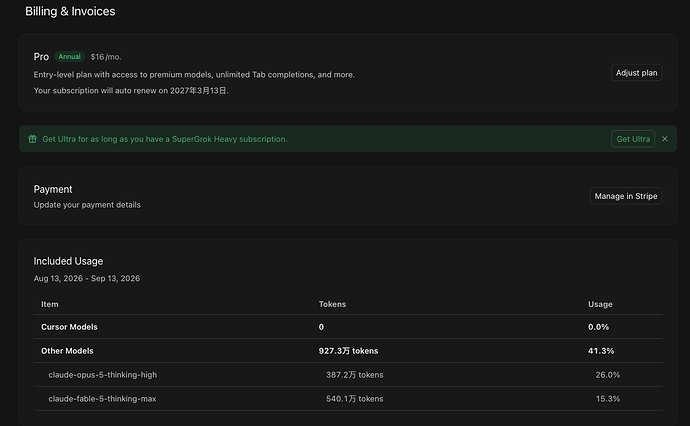This screenshot has width=690, height=426.
Task: Dismiss the SuperGrok Heavy banner
Action: (664, 139)
